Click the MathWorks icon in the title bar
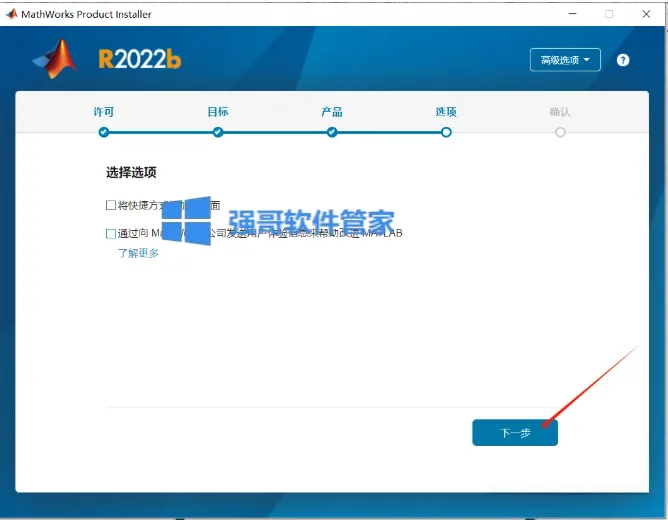The width and height of the screenshot is (668, 520). click(x=12, y=14)
